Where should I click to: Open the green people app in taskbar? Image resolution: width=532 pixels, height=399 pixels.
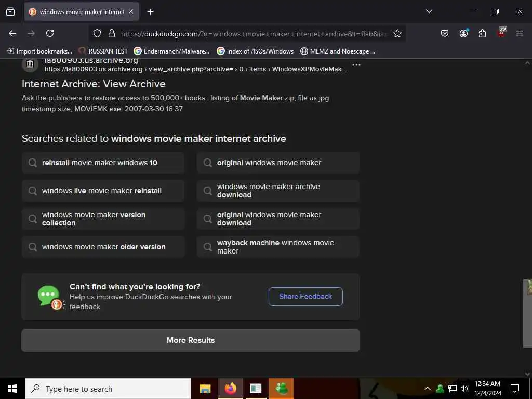point(282,389)
